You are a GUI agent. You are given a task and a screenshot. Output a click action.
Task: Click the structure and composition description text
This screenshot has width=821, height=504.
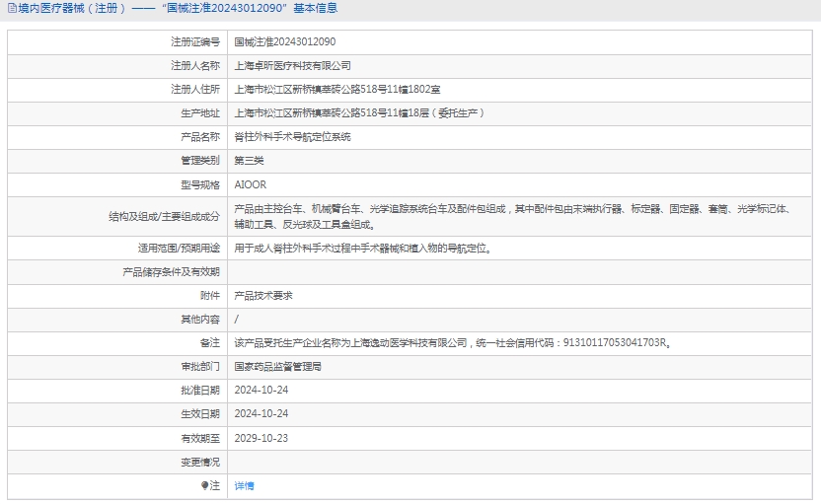[x=513, y=217]
